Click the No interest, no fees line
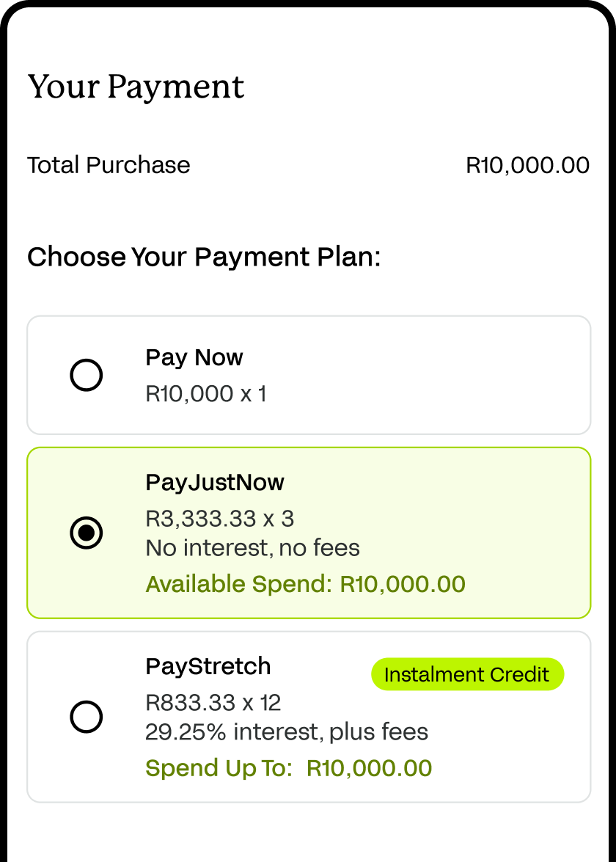The image size is (616, 862). 253,548
